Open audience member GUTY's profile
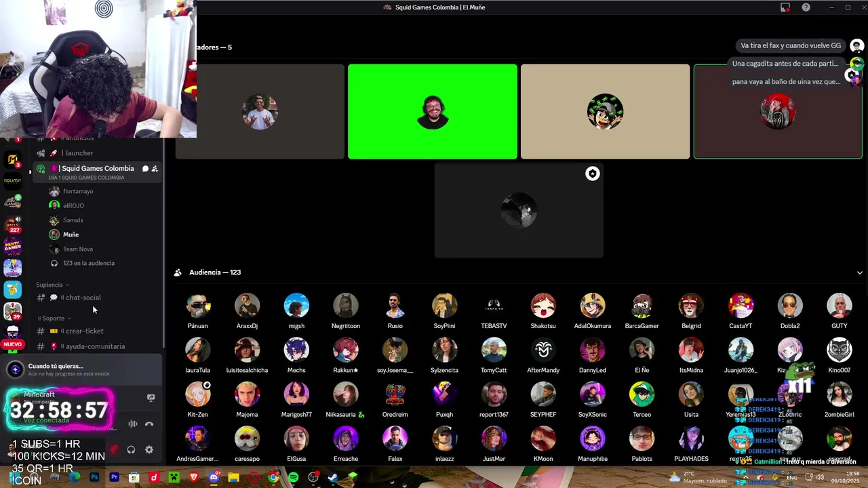The image size is (868, 488). click(840, 311)
